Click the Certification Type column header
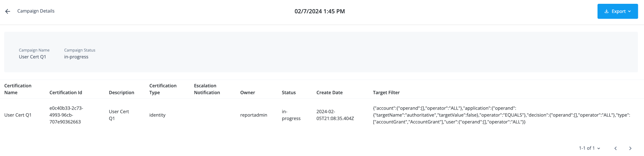The width and height of the screenshot is (644, 156). click(x=163, y=89)
